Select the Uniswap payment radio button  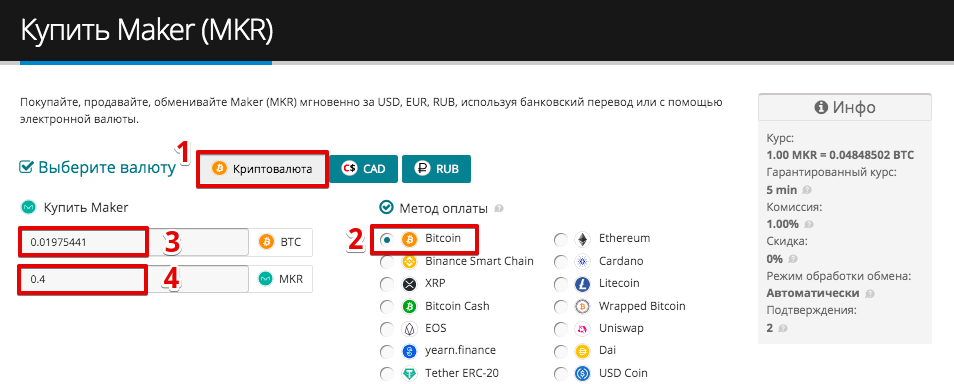pos(560,329)
